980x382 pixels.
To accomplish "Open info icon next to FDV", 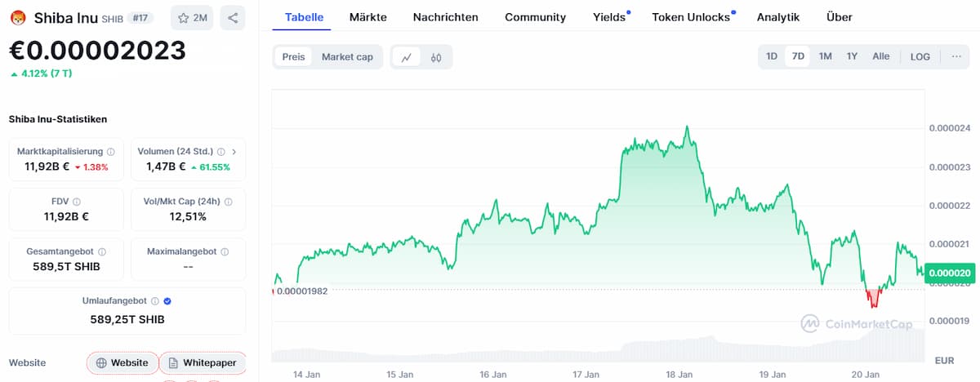I will tap(77, 202).
